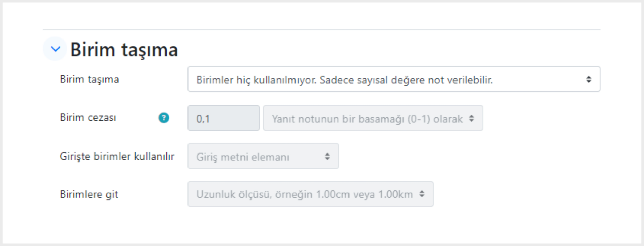Click the 'Birimlere git' field label
The height and width of the screenshot is (246, 644).
click(x=89, y=194)
